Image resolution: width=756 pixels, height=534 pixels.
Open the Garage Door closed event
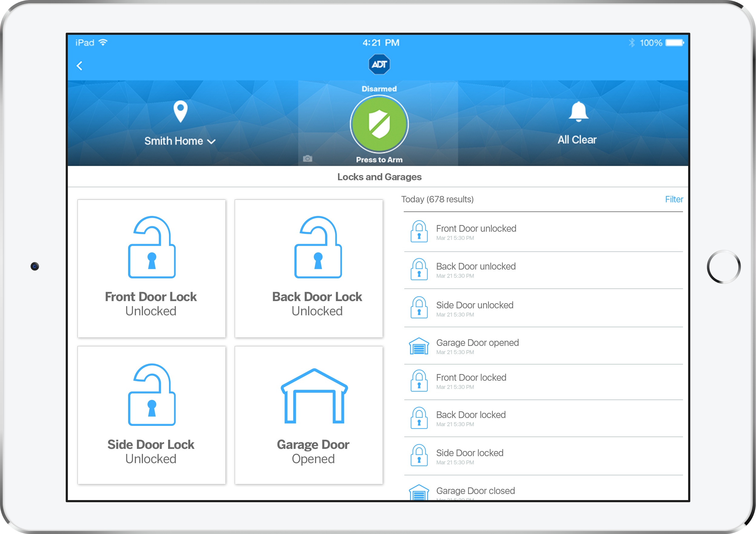click(x=543, y=488)
